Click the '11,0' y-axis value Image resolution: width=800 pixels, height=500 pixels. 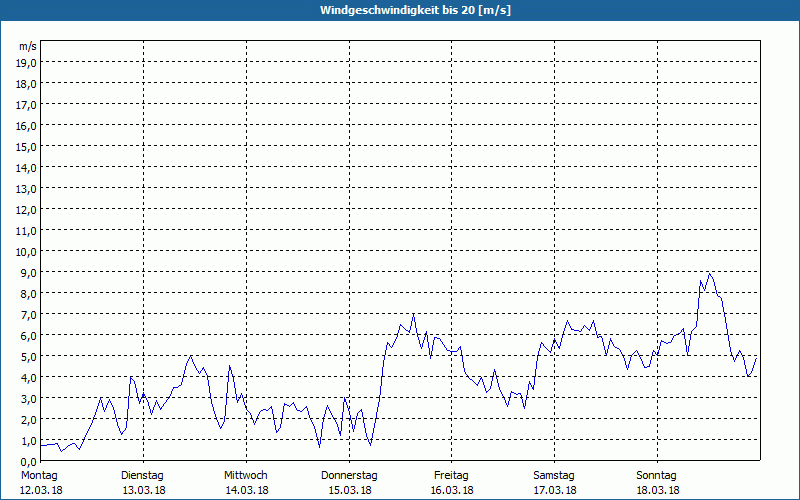tap(27, 231)
